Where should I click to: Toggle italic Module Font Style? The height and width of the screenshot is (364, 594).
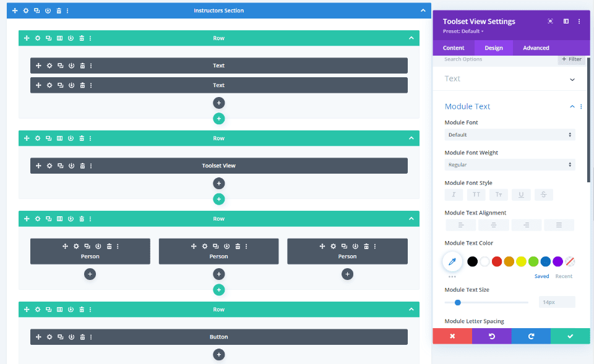pyautogui.click(x=454, y=194)
